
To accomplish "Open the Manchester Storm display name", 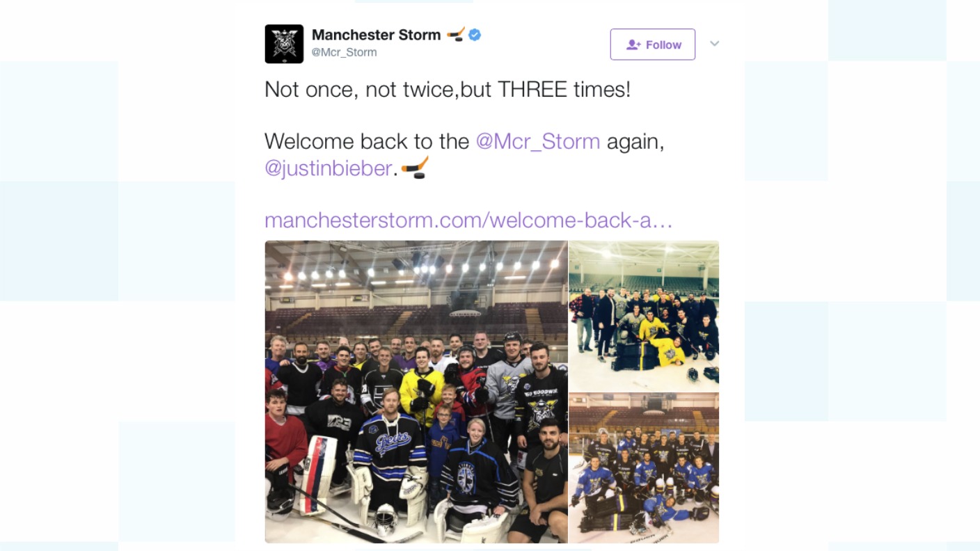I will pos(376,35).
